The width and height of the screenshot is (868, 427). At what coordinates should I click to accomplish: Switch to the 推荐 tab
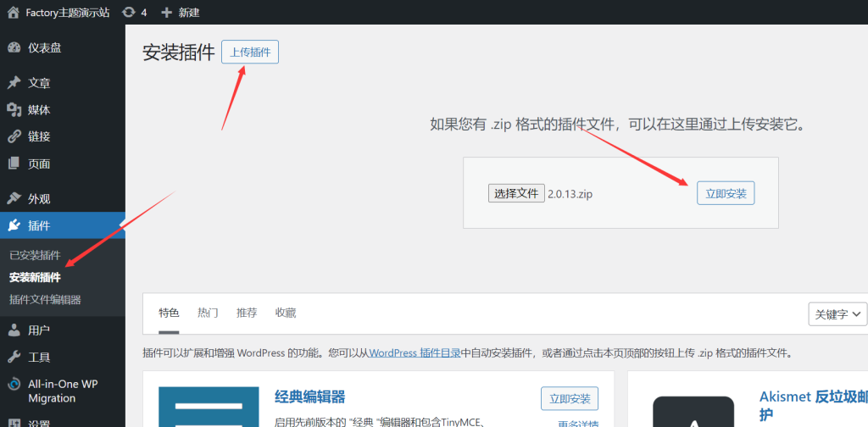point(247,313)
